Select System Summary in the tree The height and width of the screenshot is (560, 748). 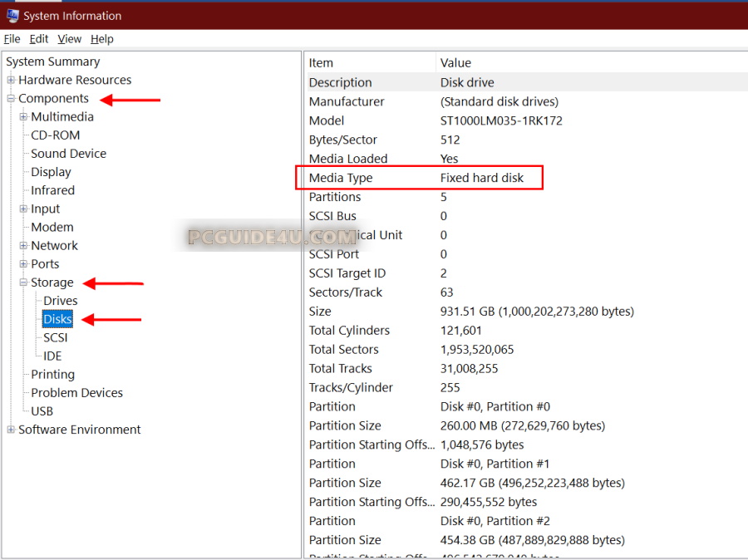coord(53,61)
